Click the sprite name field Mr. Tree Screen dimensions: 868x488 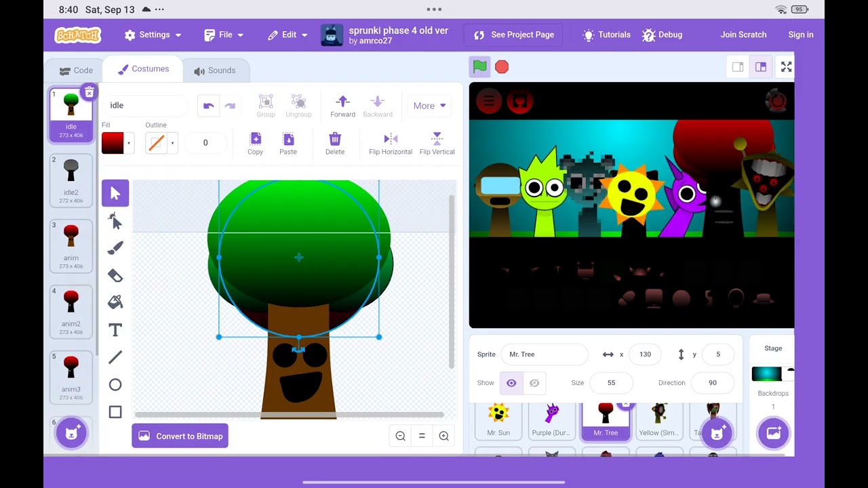pyautogui.click(x=544, y=354)
